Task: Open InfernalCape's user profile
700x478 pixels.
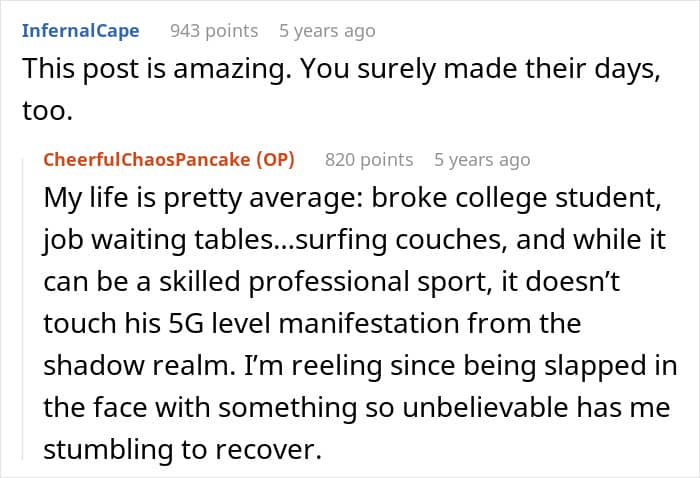Action: coord(81,30)
